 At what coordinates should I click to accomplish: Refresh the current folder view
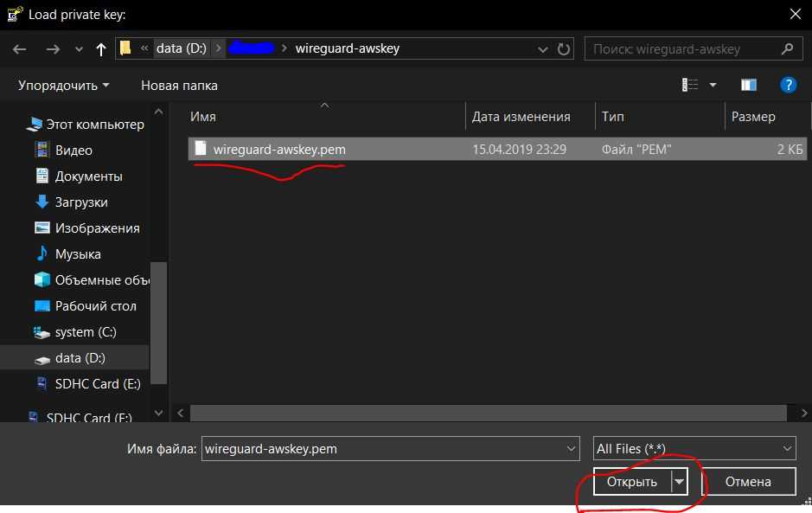[x=564, y=49]
